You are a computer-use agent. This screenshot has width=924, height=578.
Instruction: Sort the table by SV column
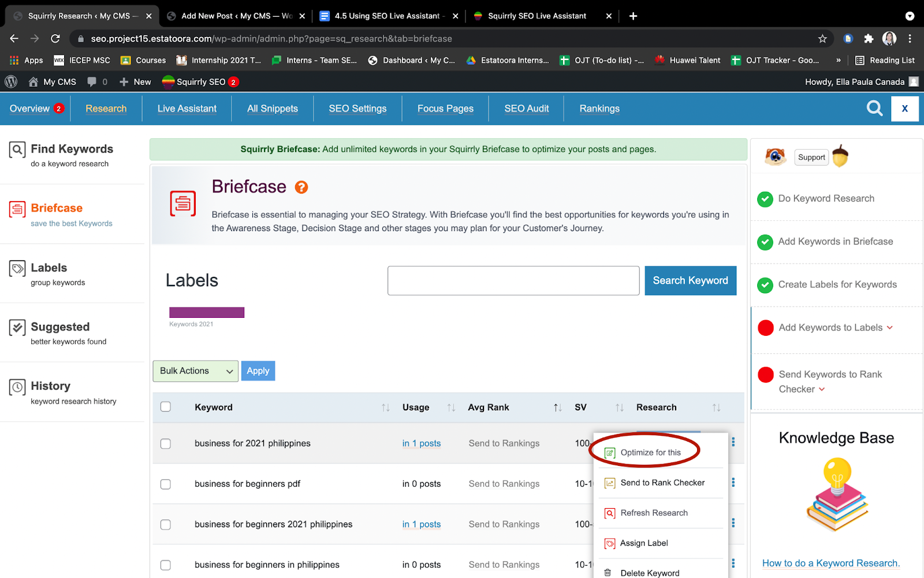(620, 407)
